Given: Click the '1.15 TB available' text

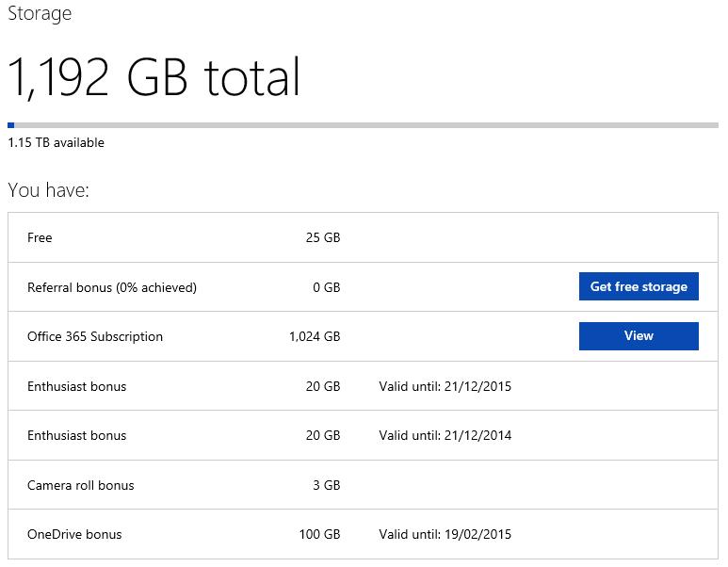Looking at the screenshot, I should [x=57, y=142].
